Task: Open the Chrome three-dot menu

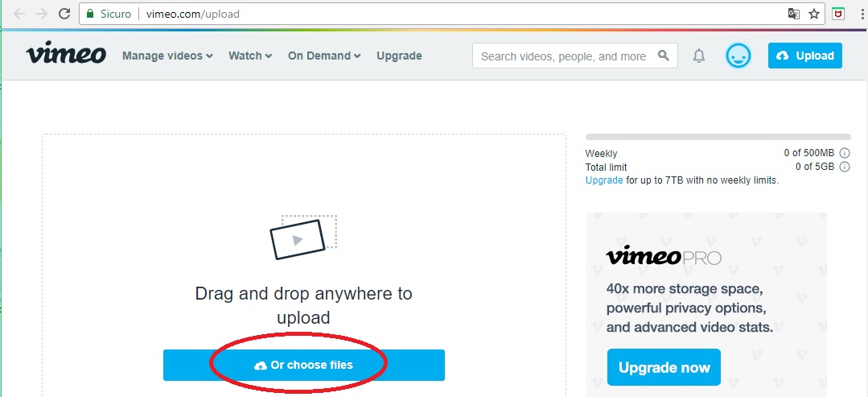Action: click(862, 14)
